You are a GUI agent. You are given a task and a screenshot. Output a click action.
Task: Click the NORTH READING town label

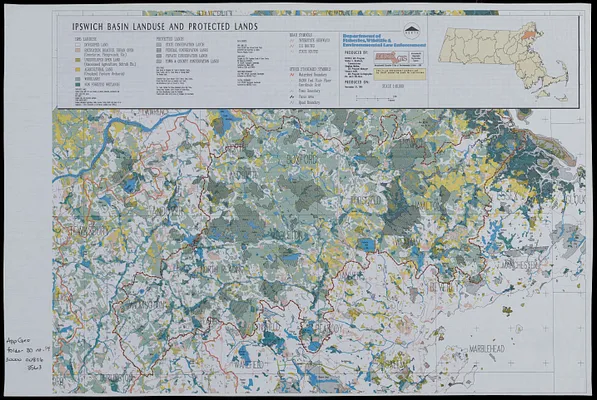tap(222, 269)
